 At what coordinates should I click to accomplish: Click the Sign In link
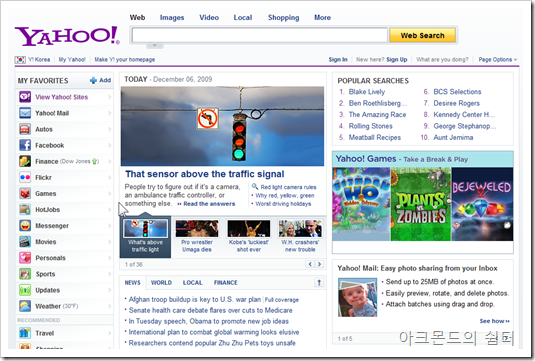coord(338,59)
